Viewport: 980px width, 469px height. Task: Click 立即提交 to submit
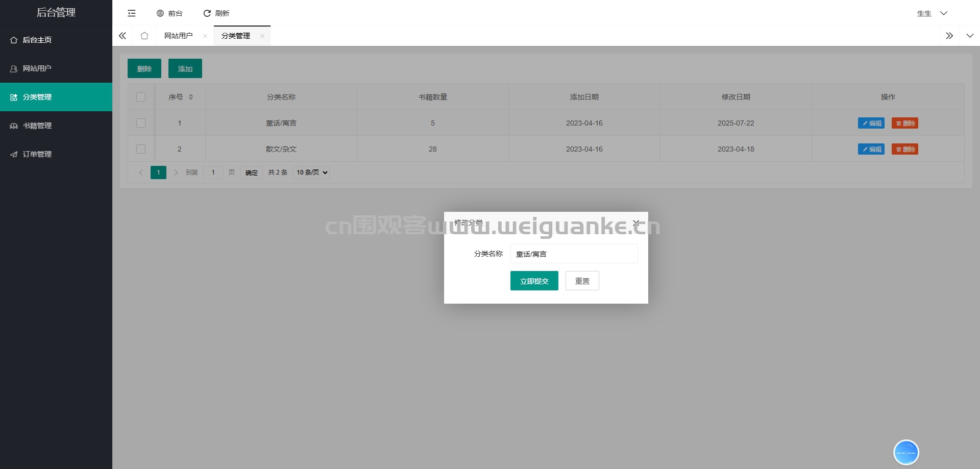(x=534, y=281)
